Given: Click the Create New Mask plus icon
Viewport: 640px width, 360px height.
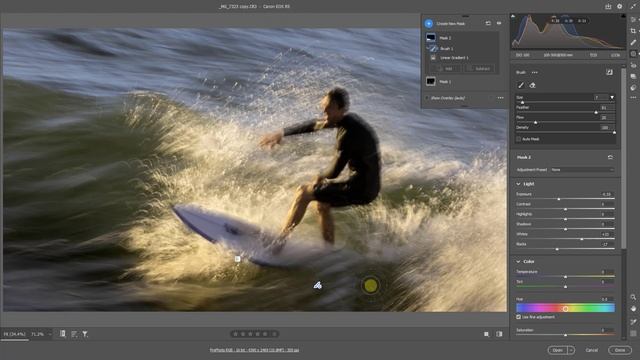Looking at the screenshot, I should (429, 24).
